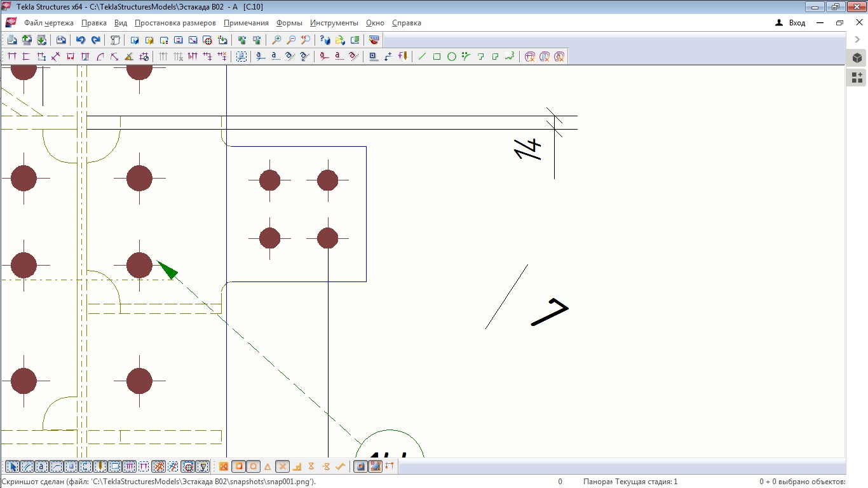Image resolution: width=868 pixels, height=488 pixels.
Task: Pick the angle dimension tool
Action: [x=129, y=57]
